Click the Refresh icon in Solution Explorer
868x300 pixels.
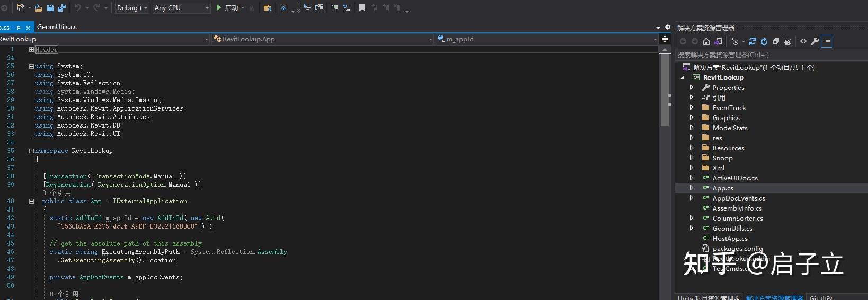point(764,41)
